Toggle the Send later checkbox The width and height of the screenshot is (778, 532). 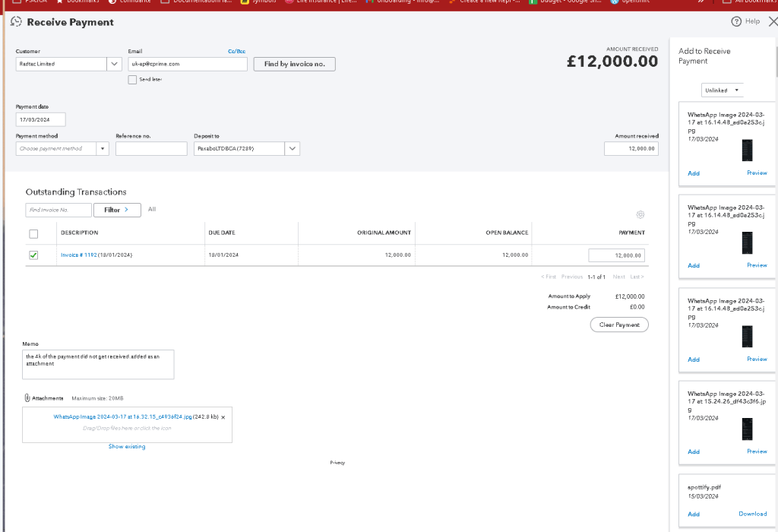click(x=132, y=79)
